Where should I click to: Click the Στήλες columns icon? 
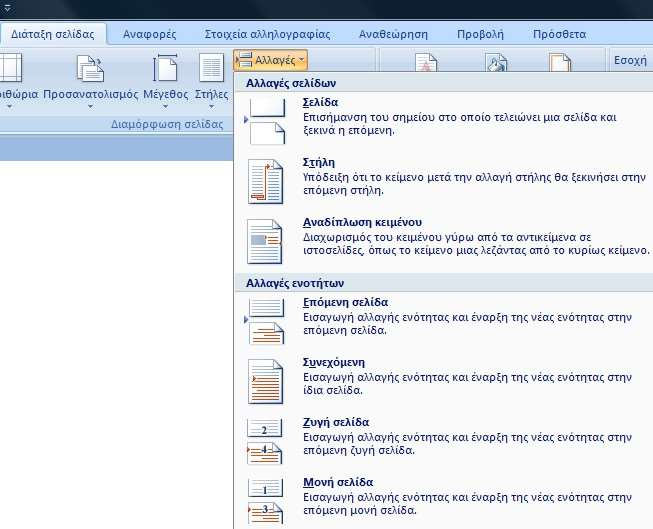pyautogui.click(x=211, y=67)
